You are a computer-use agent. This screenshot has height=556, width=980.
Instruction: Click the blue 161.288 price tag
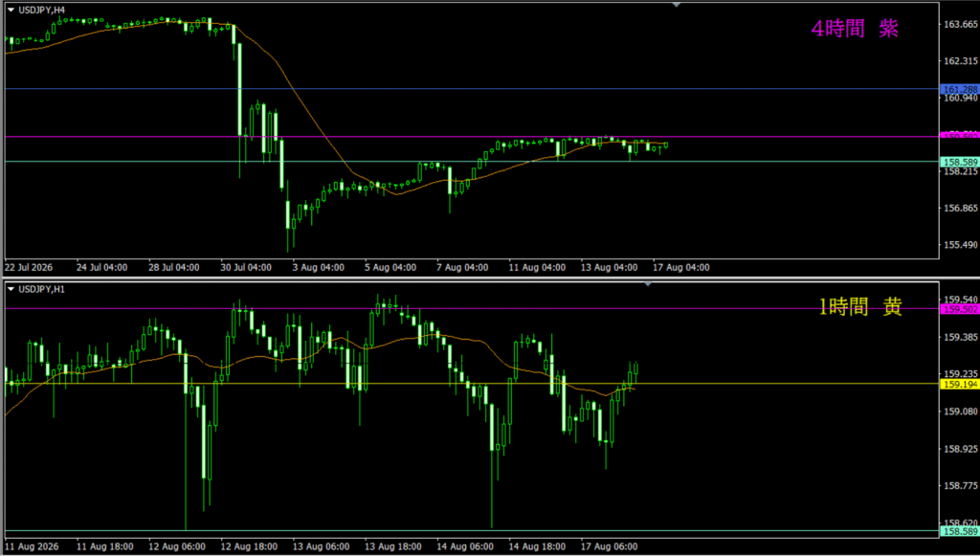tap(960, 89)
